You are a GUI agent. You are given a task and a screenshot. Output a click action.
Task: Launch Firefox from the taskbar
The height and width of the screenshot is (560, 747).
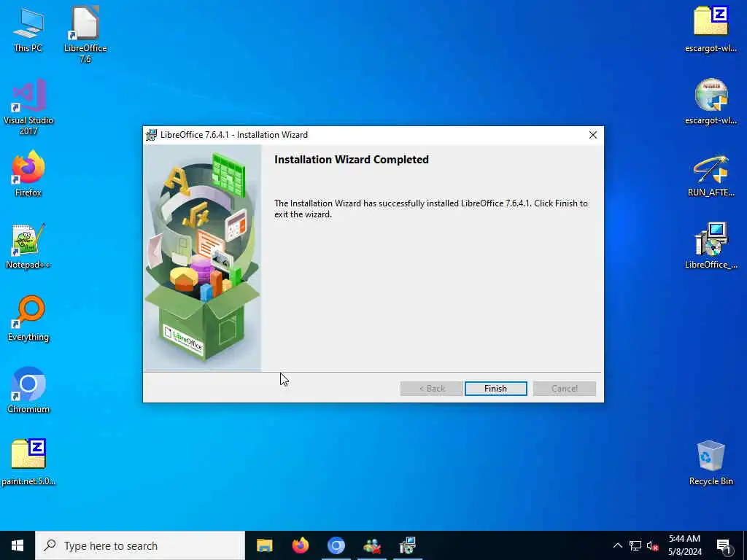[300, 545]
